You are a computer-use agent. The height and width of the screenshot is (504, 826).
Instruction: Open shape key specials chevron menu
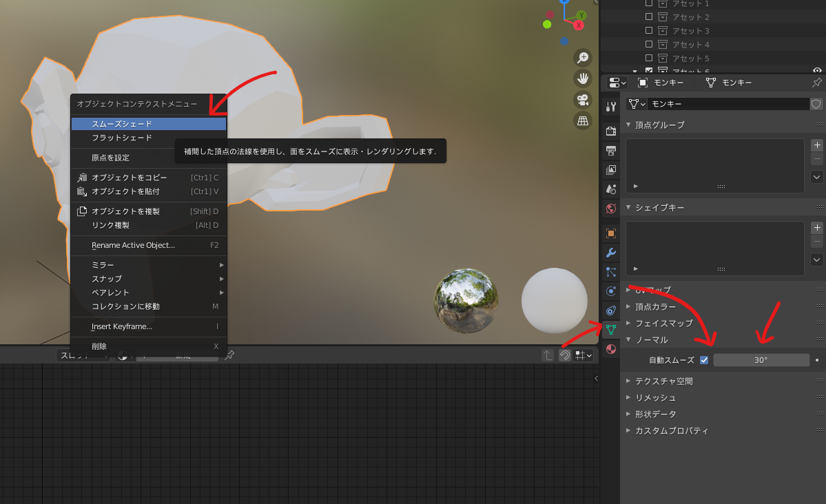816,259
